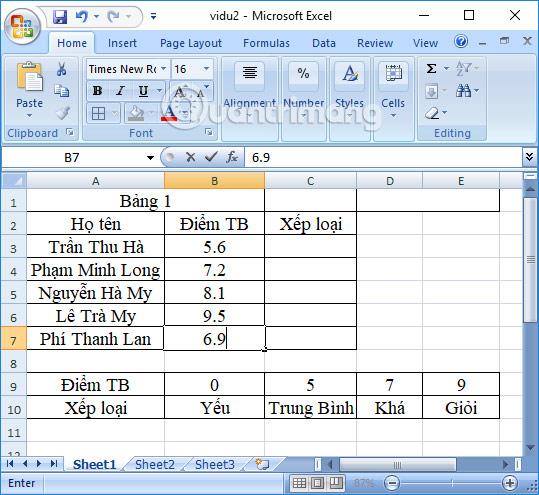Decrease font size with Shrink Font
The width and height of the screenshot is (539, 495).
[203, 91]
